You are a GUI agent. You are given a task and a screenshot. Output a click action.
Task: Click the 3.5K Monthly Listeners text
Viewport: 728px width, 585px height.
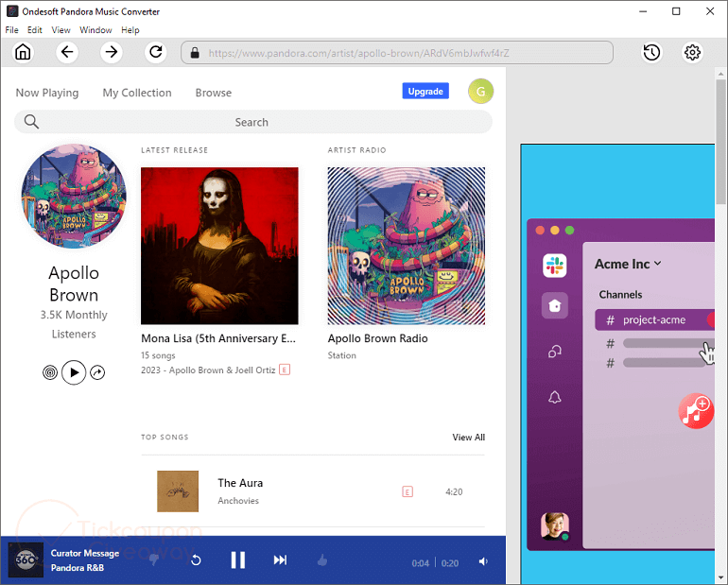click(74, 324)
